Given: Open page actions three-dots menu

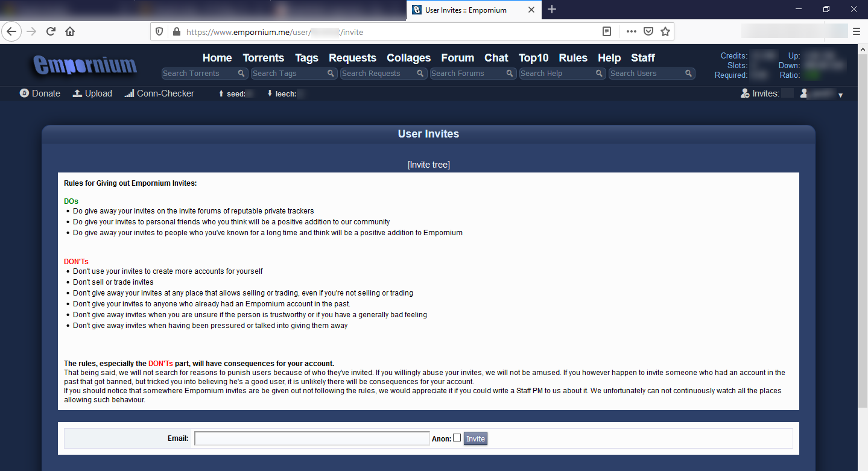Looking at the screenshot, I should 631,32.
